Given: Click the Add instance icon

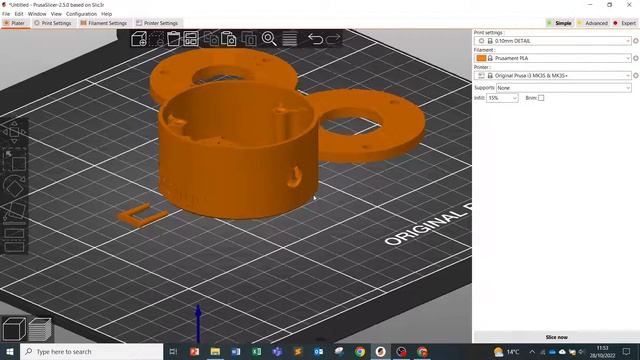Looking at the screenshot, I should [x=249, y=39].
